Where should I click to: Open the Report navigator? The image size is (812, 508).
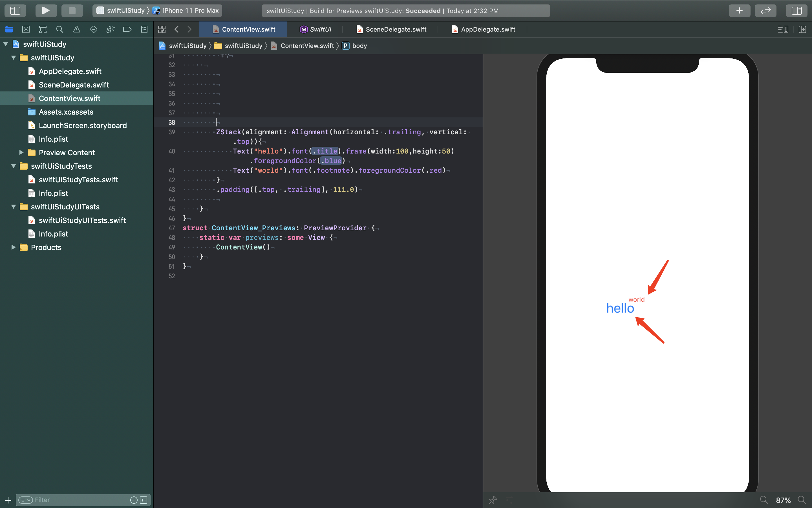[x=144, y=30]
